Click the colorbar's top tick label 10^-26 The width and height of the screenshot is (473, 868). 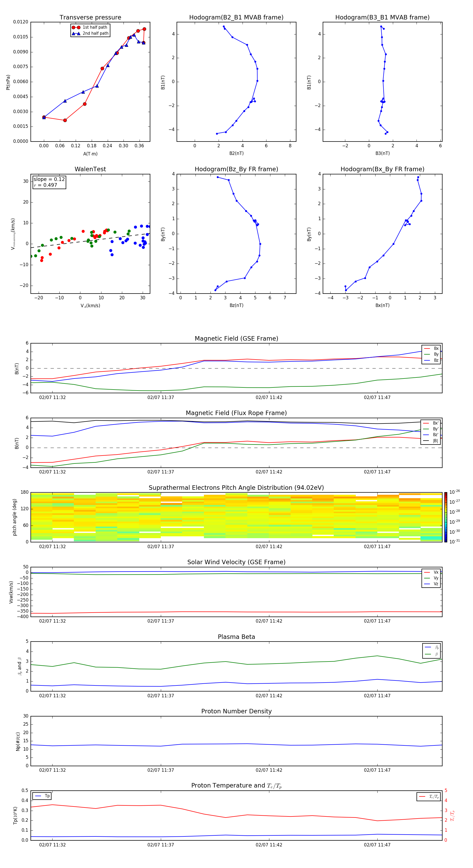pyautogui.click(x=455, y=492)
